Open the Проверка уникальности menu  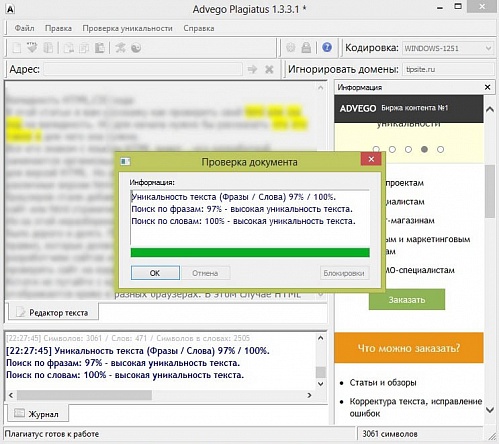127,28
